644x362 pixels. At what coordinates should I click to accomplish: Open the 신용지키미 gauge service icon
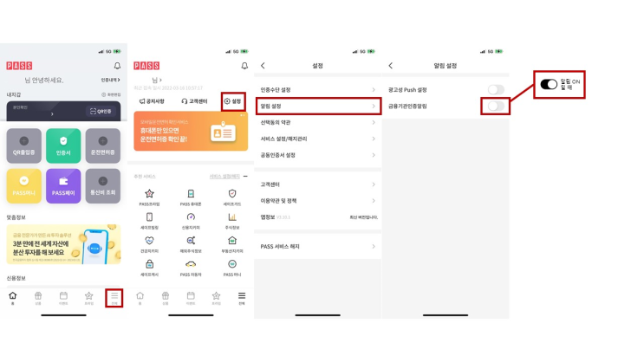pyautogui.click(x=191, y=220)
